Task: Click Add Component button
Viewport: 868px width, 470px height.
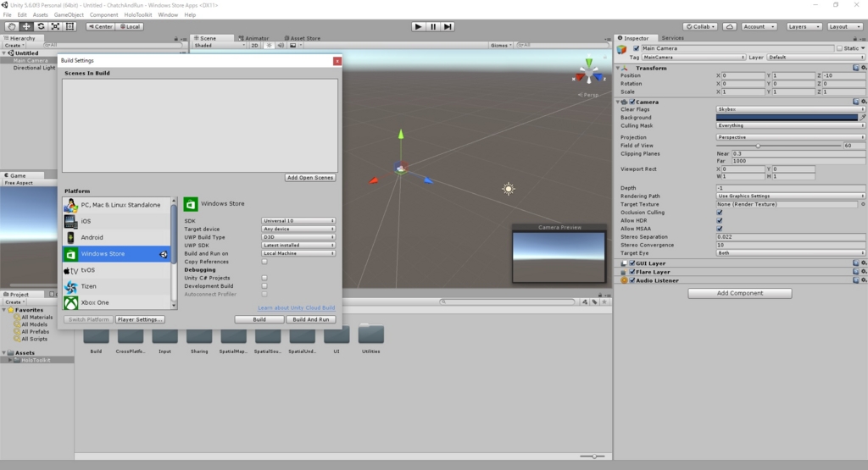Action: pyautogui.click(x=739, y=293)
